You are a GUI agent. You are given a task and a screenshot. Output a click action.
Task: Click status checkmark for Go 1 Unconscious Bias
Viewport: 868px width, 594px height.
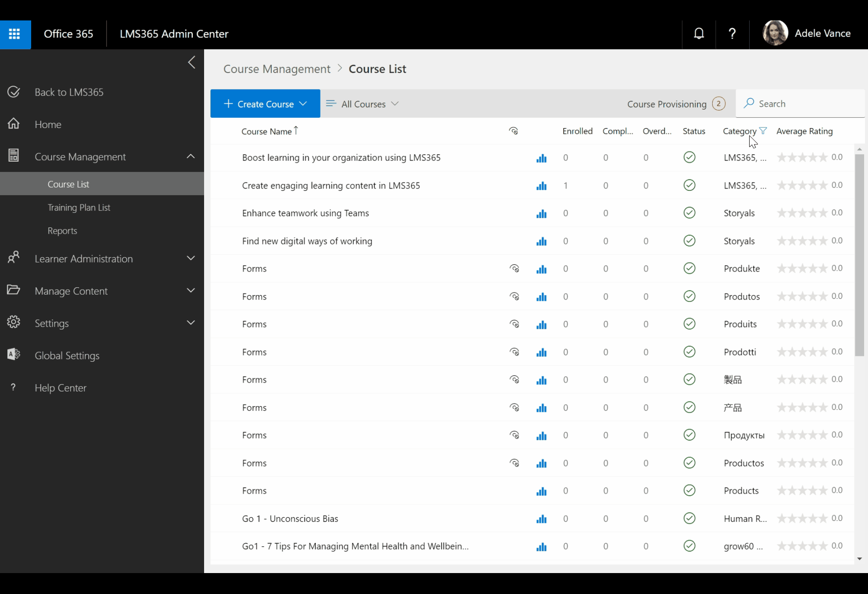689,518
